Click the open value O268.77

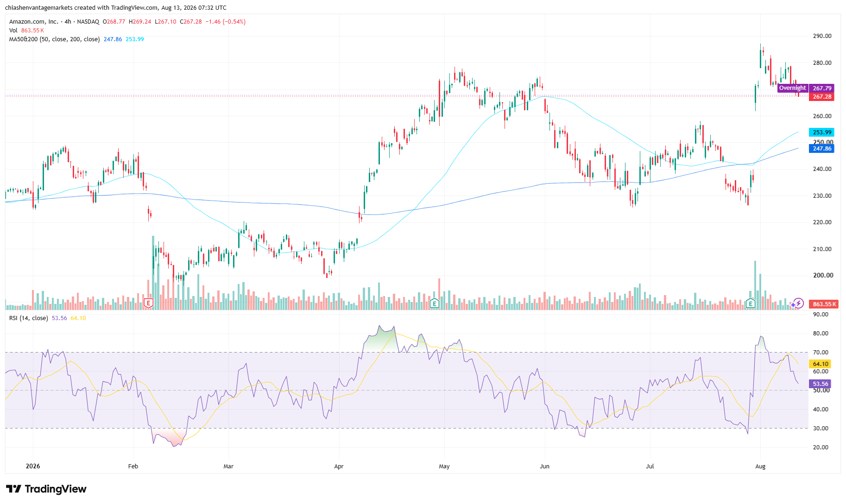114,22
